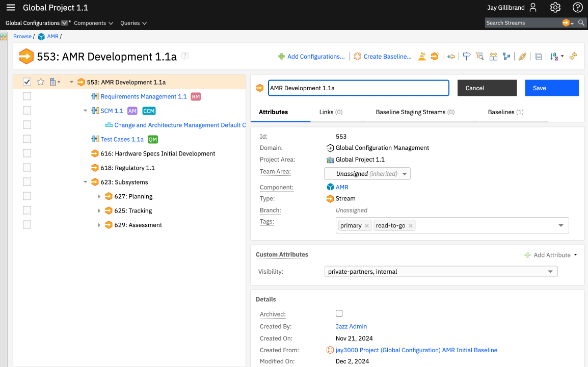Image resolution: width=588 pixels, height=367 pixels.
Task: Click the A-Z sort icon
Action: pyautogui.click(x=554, y=57)
